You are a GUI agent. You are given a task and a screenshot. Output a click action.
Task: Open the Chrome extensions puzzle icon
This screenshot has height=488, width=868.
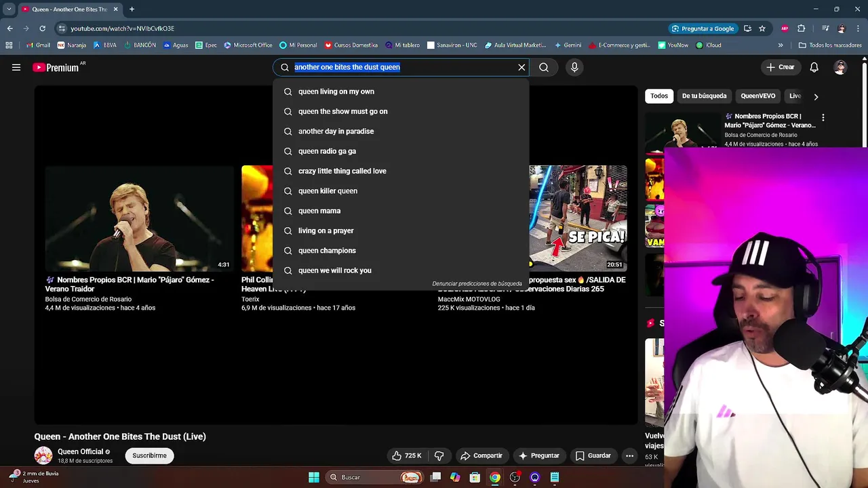coord(801,28)
